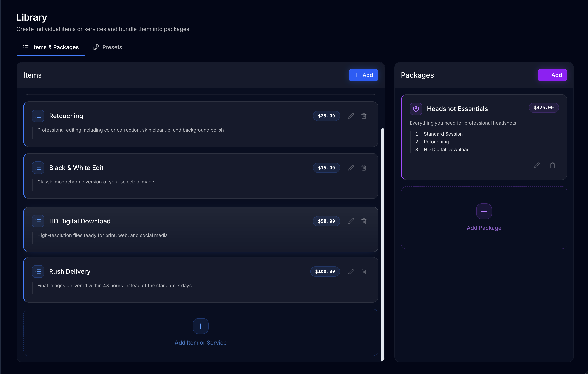Switch to the Presets tab
This screenshot has width=588, height=374.
click(x=108, y=47)
